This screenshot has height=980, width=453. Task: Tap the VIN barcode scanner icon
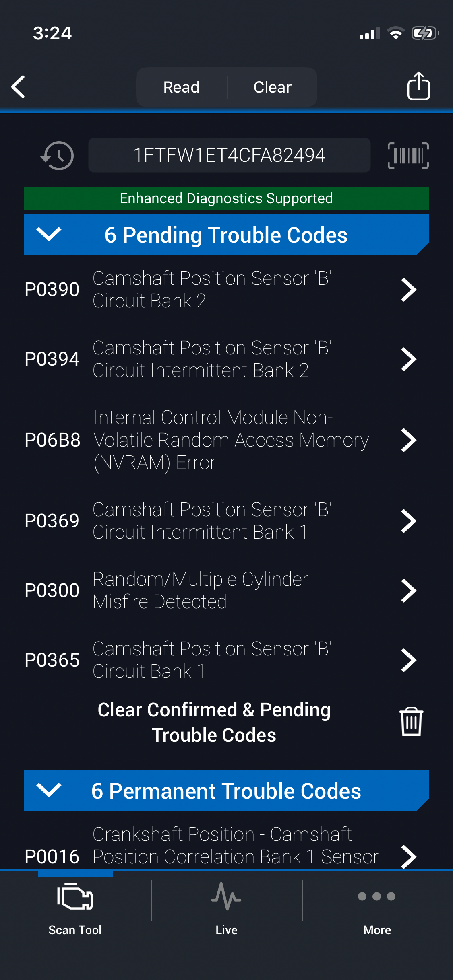tap(408, 156)
